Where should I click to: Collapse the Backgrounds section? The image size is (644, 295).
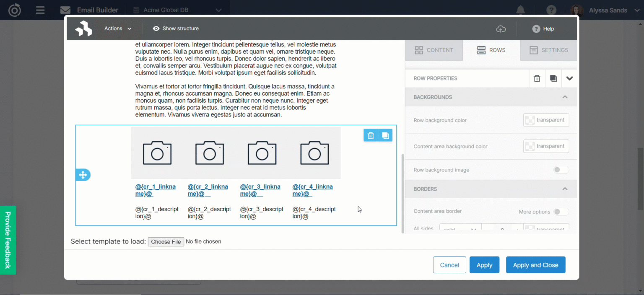tap(565, 97)
